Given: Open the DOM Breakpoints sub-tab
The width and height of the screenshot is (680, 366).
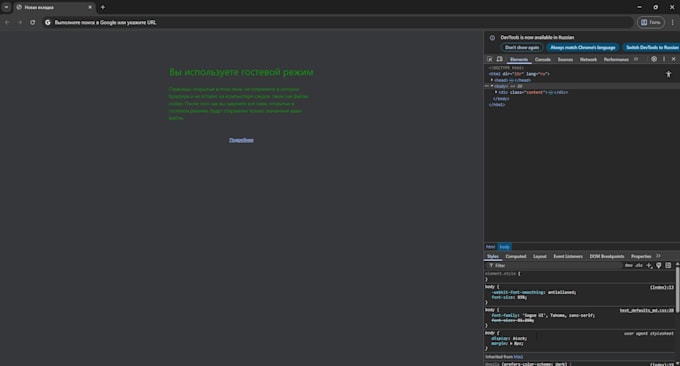Looking at the screenshot, I should (x=606, y=256).
